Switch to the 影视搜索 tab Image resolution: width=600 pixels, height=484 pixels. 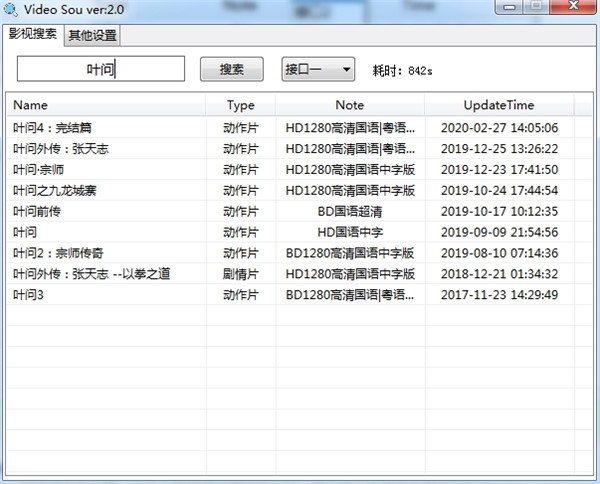click(x=33, y=34)
